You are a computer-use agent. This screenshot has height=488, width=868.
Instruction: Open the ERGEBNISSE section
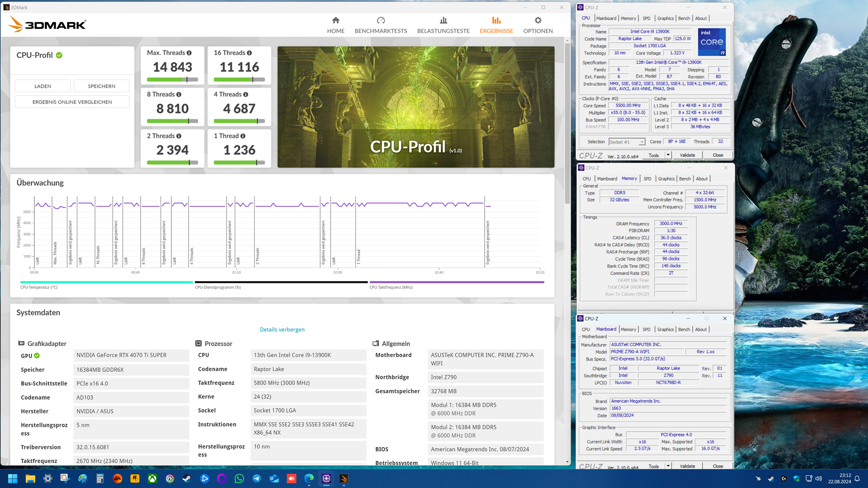pos(496,25)
